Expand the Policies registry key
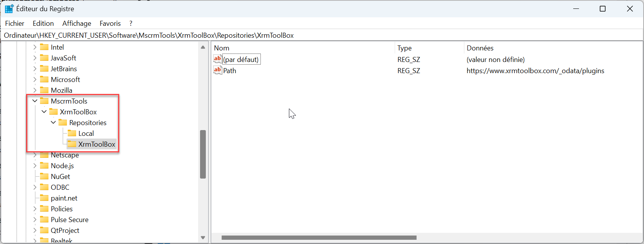The image size is (644, 244). click(x=35, y=209)
